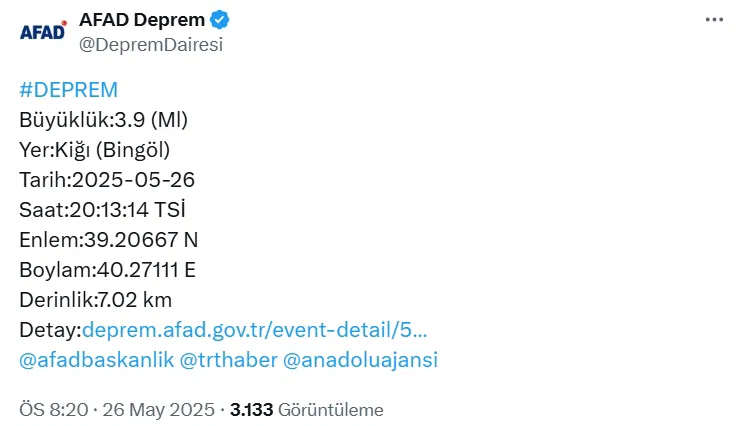The height and width of the screenshot is (426, 739).
Task: Click the Detay: label in the tweet
Action: (50, 330)
